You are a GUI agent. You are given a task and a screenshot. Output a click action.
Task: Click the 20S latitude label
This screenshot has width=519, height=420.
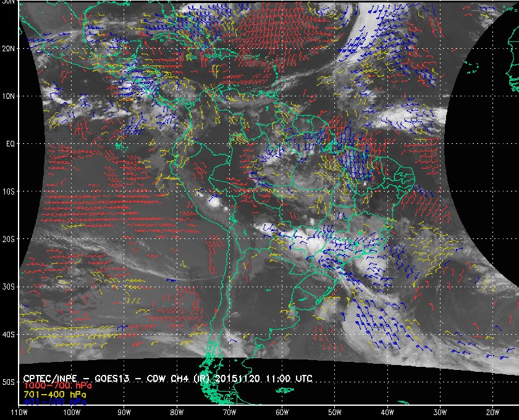(x=9, y=239)
